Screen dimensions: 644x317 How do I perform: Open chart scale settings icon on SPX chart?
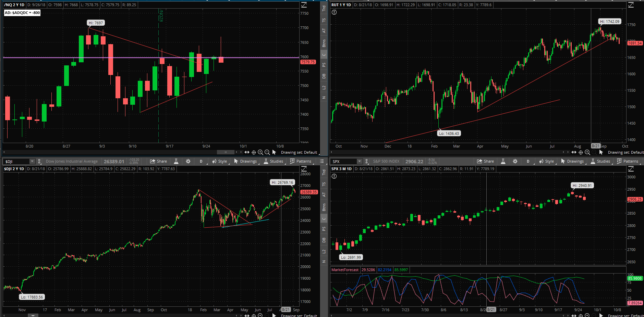click(631, 169)
